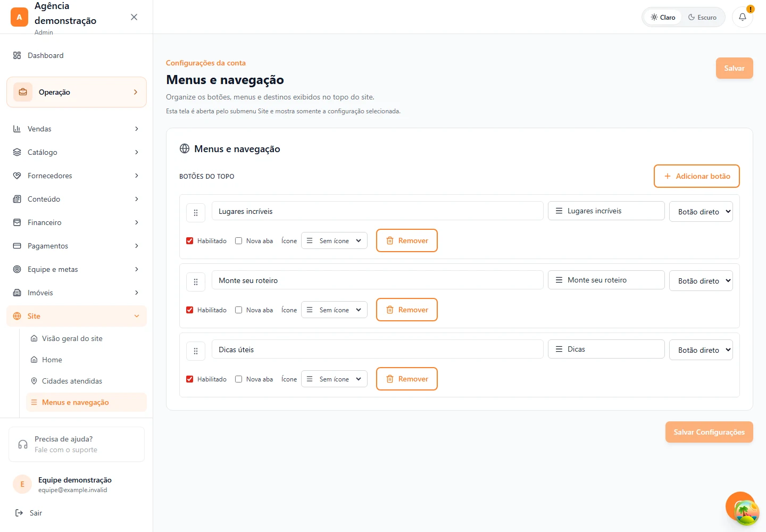Grab the drag handle of Monte seu roteiro row
766x532 pixels.
196,282
